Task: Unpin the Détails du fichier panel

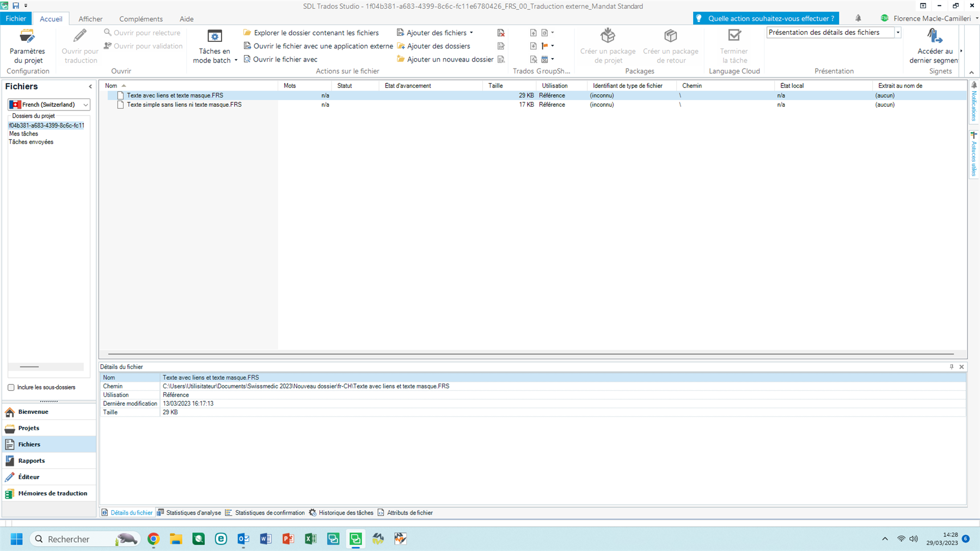Action: tap(952, 366)
